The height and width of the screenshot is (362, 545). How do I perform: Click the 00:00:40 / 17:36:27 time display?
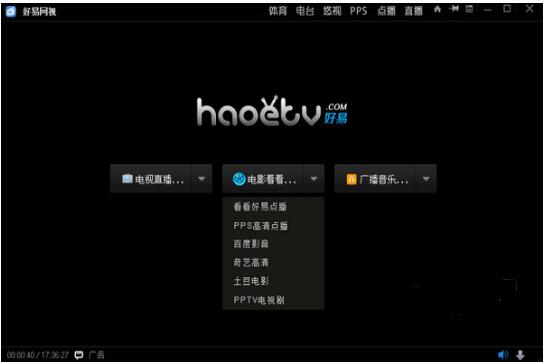pos(38,355)
